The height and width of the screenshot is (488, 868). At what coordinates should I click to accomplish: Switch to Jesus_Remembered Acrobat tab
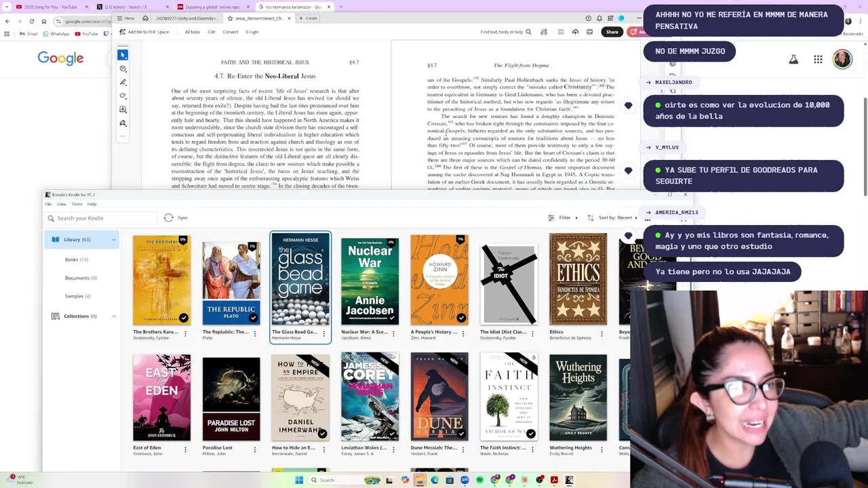258,18
